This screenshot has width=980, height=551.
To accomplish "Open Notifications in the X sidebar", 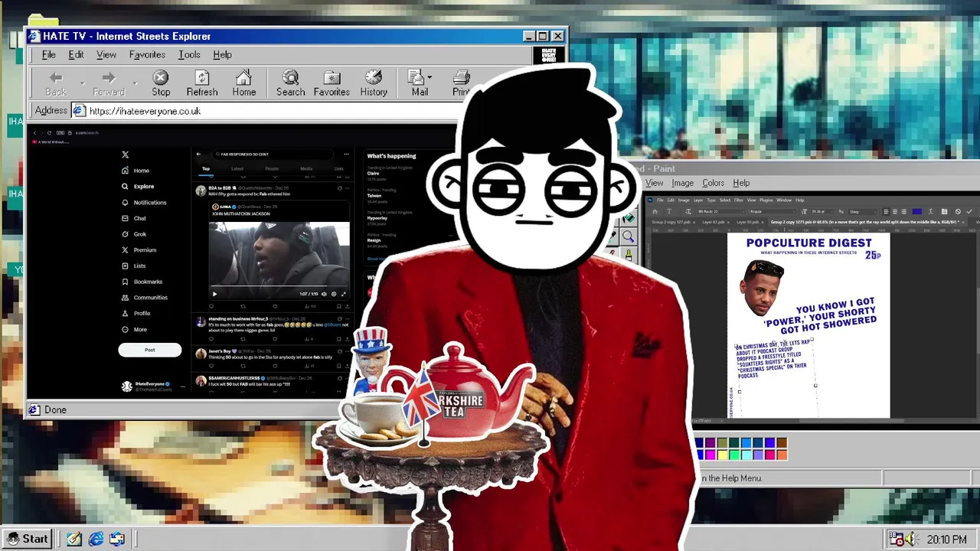I will click(x=144, y=202).
